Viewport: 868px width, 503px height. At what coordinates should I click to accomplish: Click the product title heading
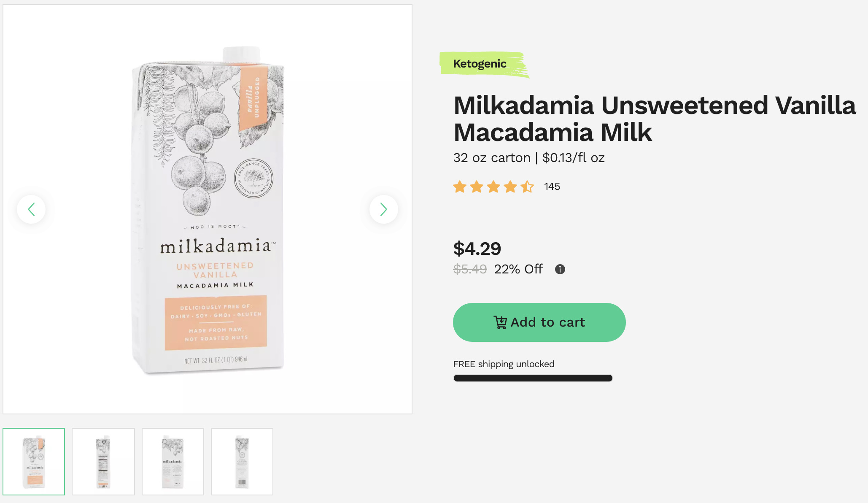(x=654, y=119)
